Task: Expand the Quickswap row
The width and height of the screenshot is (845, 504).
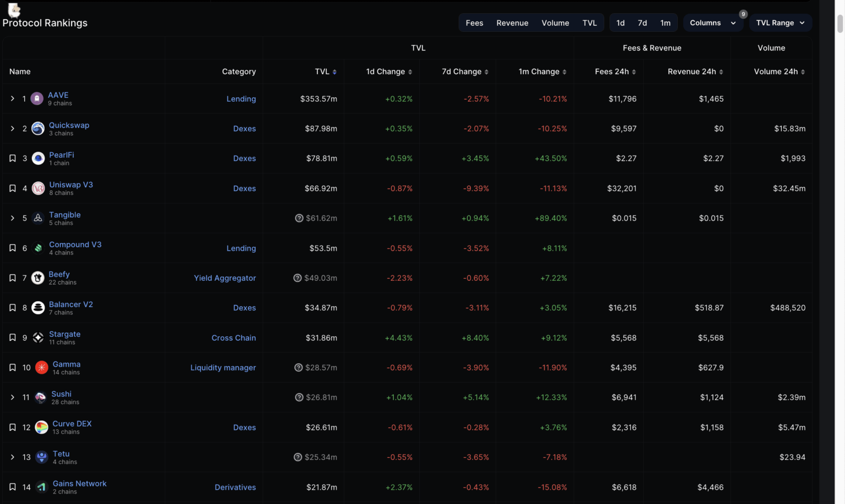Action: click(x=13, y=129)
